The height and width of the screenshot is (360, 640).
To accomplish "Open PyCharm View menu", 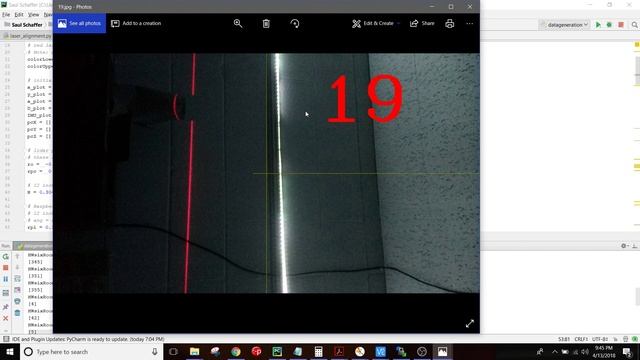I will tap(33, 14).
